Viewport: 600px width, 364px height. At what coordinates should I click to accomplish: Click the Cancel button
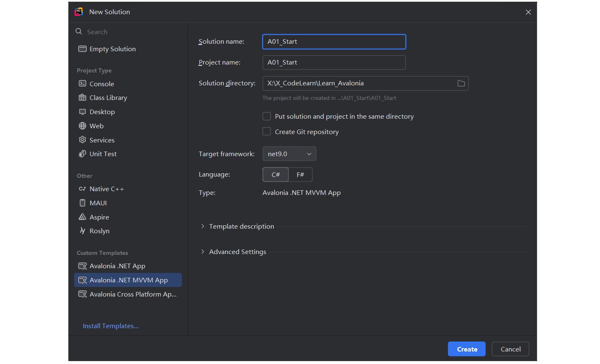point(510,349)
